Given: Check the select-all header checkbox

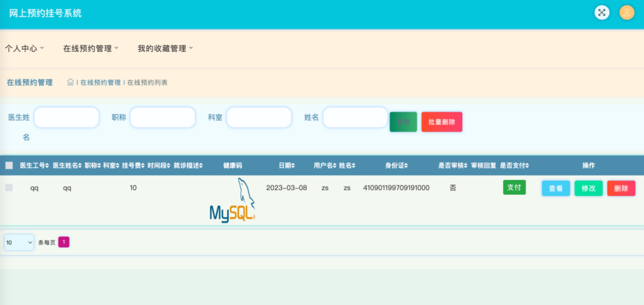Looking at the screenshot, I should click(9, 165).
